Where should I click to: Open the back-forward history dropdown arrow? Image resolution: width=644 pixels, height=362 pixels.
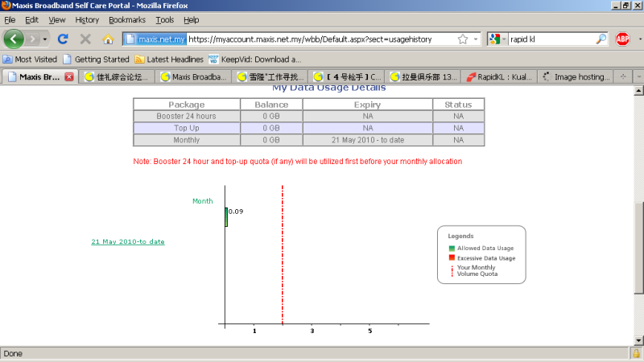coord(45,39)
